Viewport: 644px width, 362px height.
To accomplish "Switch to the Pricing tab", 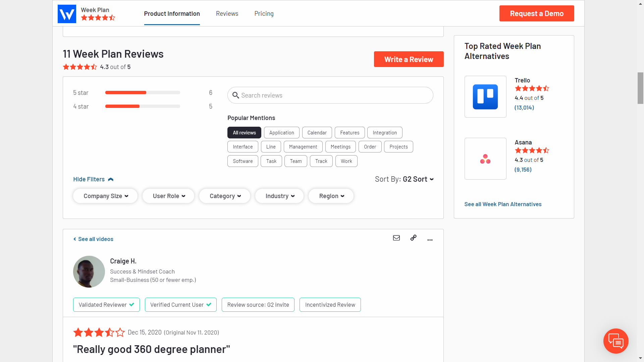I will coord(264,14).
